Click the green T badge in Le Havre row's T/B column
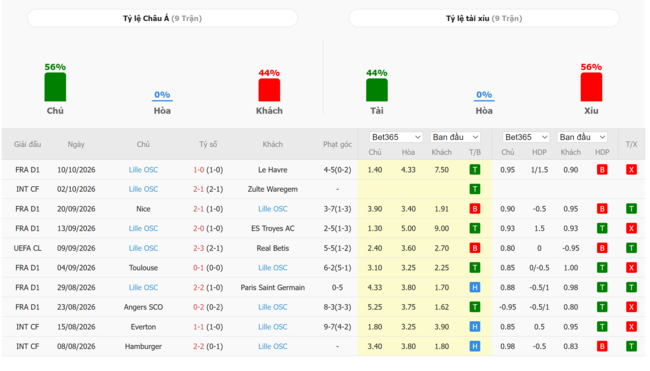This screenshot has height=371, width=650. pos(475,170)
